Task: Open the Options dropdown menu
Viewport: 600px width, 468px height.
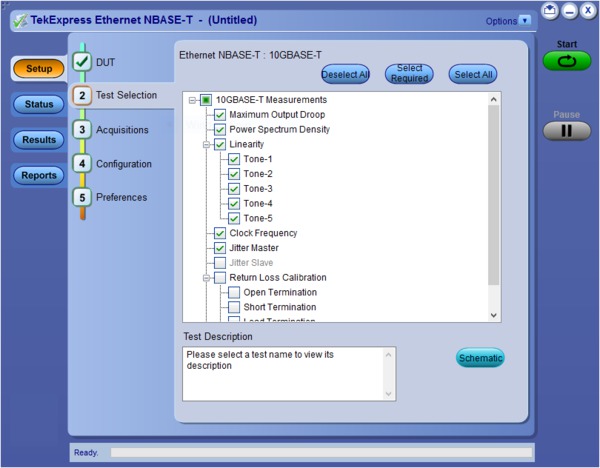Action: [x=508, y=20]
